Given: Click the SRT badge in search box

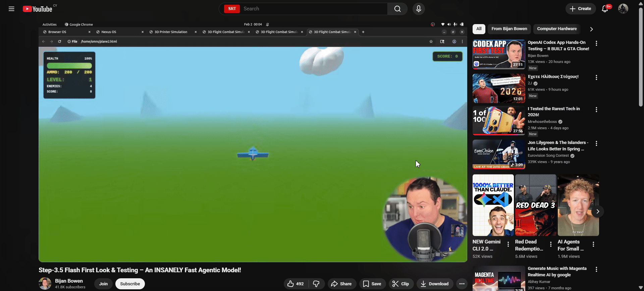Looking at the screenshot, I should coord(232,9).
